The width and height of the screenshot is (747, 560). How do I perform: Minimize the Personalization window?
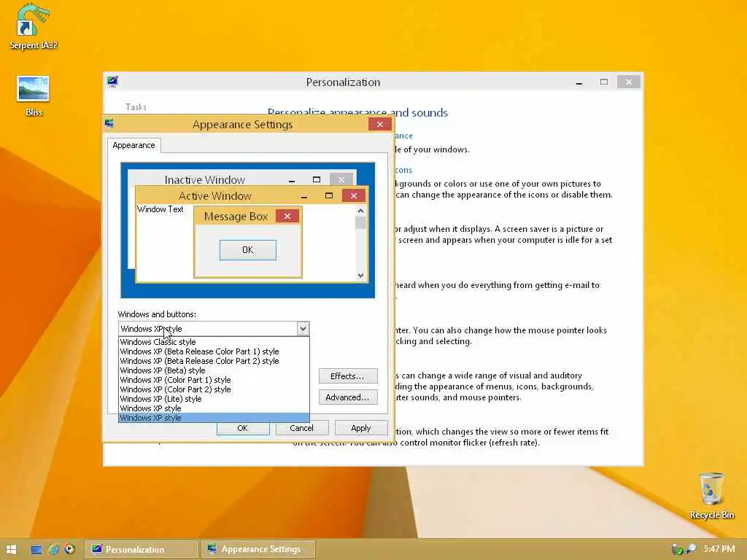(578, 82)
